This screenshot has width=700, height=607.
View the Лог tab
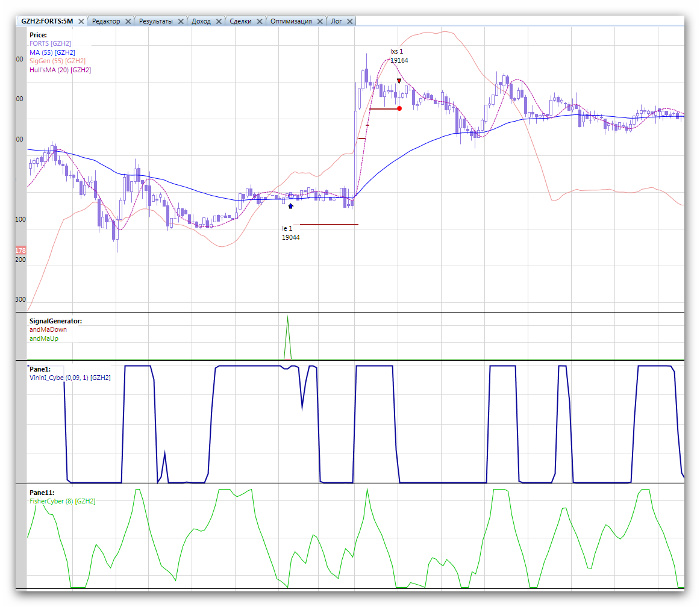(x=336, y=21)
